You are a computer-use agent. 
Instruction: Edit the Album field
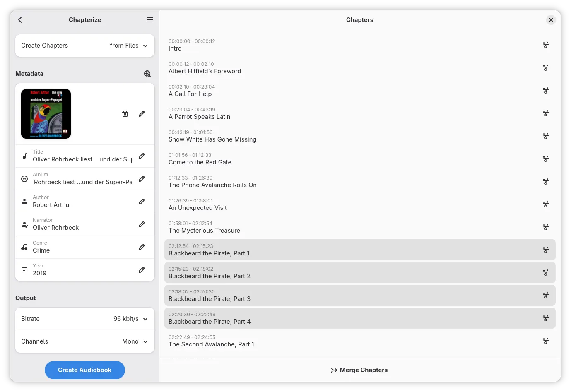142,179
